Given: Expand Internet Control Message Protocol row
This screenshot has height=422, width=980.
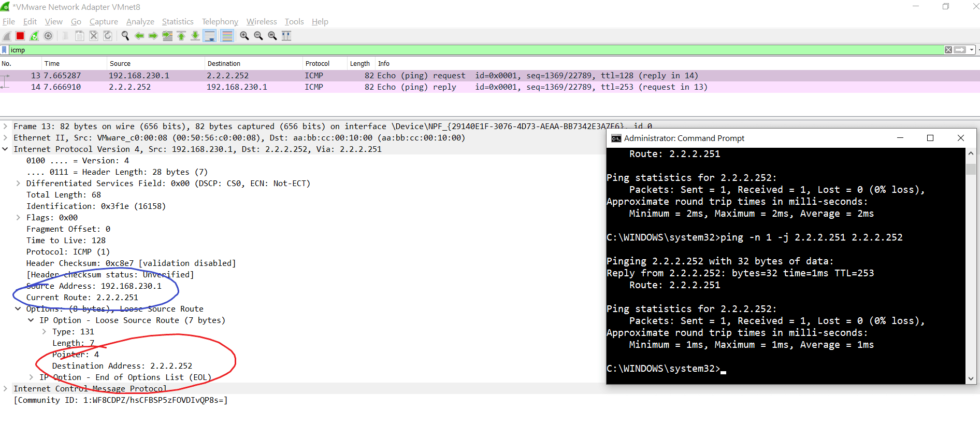Looking at the screenshot, I should pos(5,389).
